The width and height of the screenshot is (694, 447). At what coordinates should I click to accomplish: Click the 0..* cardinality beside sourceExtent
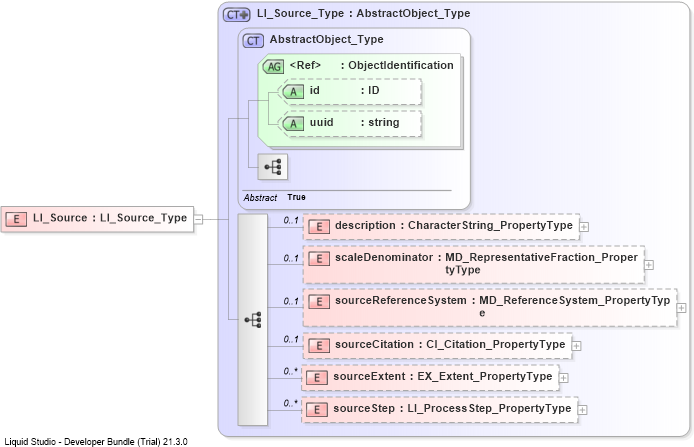click(x=291, y=371)
